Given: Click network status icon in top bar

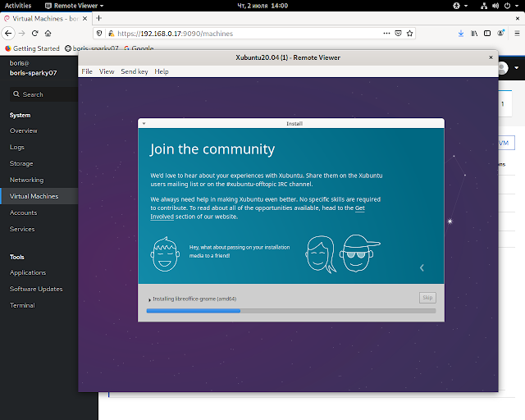Looking at the screenshot, I should pos(484,6).
